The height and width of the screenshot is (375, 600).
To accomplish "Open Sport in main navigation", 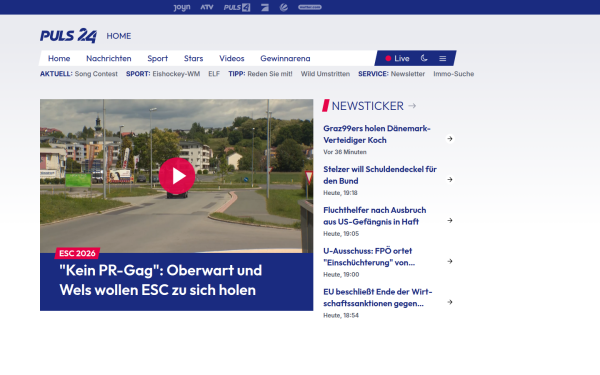I will (158, 58).
